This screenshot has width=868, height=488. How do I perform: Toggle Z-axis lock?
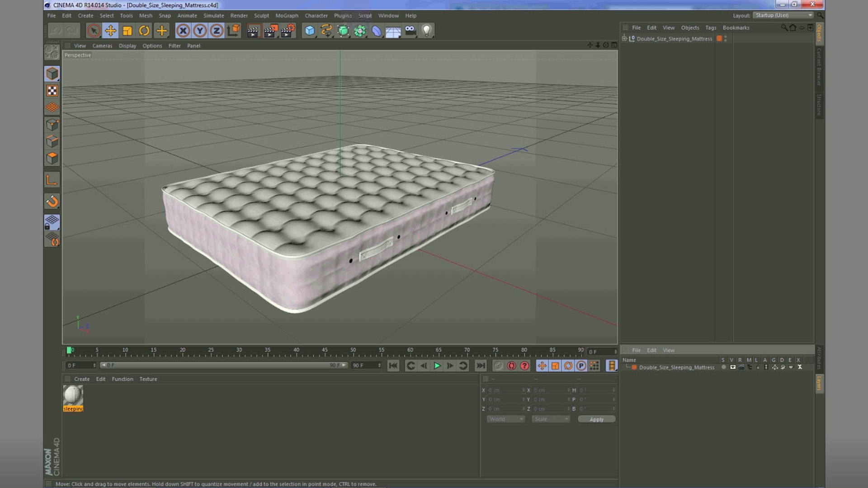217,31
